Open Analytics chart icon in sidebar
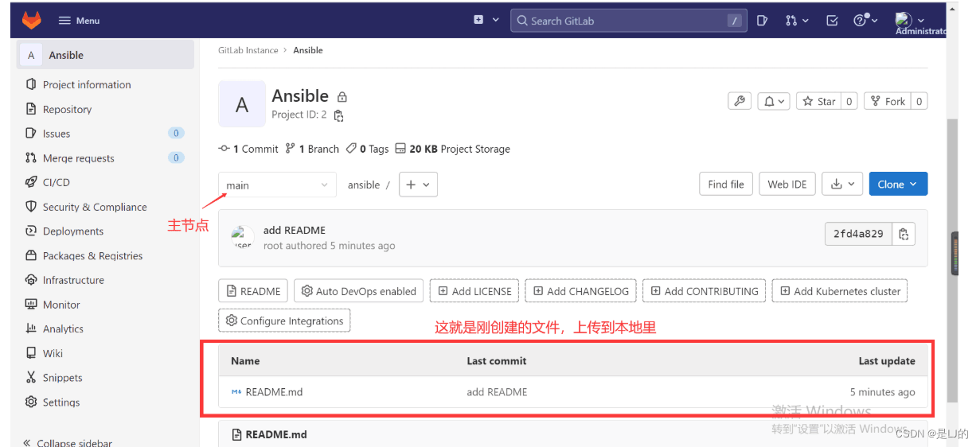 (31, 328)
